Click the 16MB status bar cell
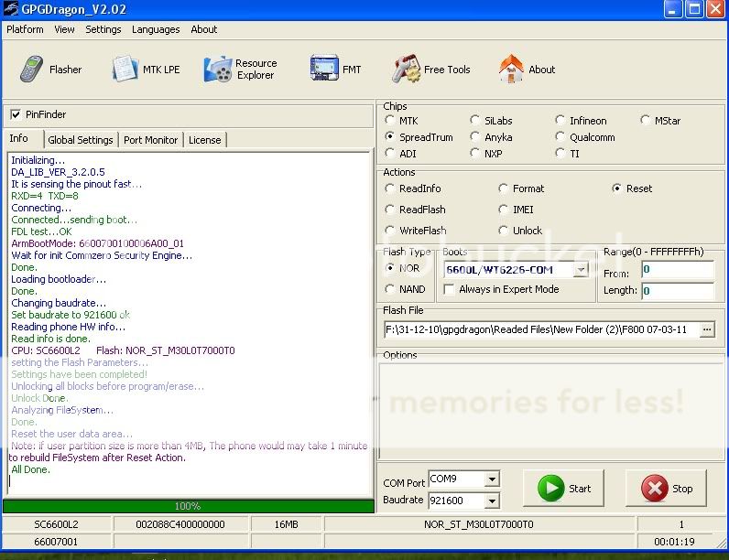 tap(287, 524)
